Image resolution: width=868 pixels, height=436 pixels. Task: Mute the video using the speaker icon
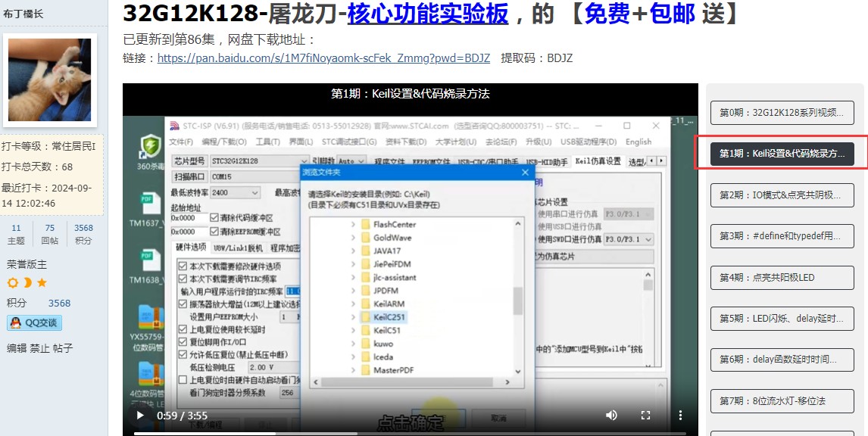[611, 416]
